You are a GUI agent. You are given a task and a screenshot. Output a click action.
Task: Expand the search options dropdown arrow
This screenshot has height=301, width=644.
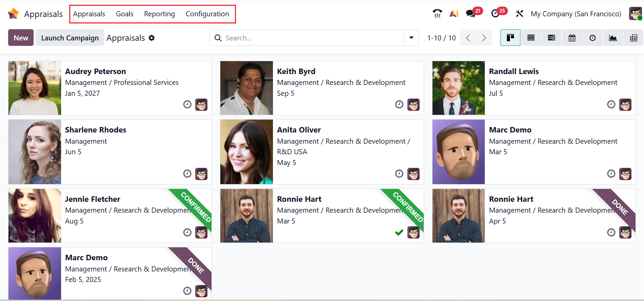point(411,38)
